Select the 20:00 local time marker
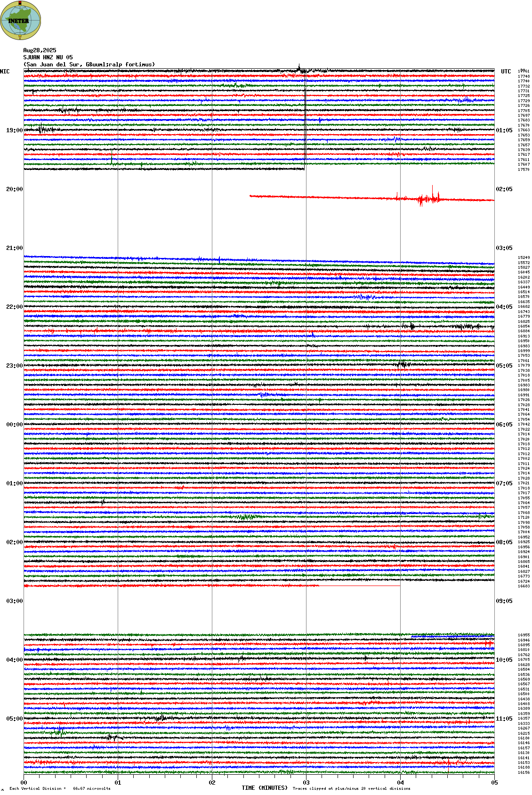 coord(14,189)
